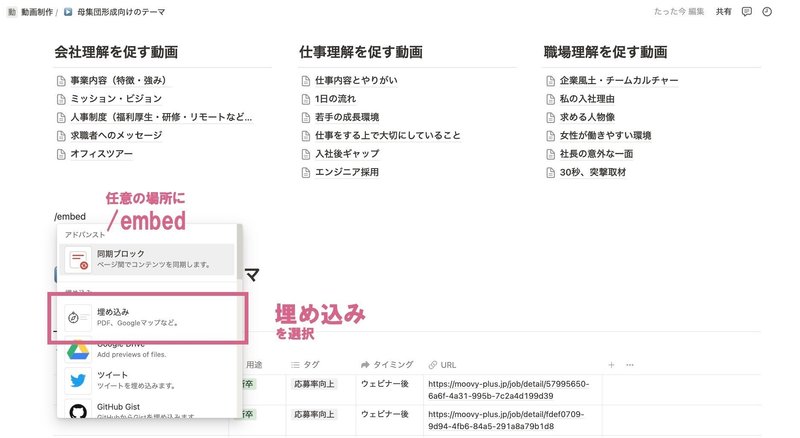
Task: Click page icon beside エンジニア採用
Action: click(x=306, y=173)
